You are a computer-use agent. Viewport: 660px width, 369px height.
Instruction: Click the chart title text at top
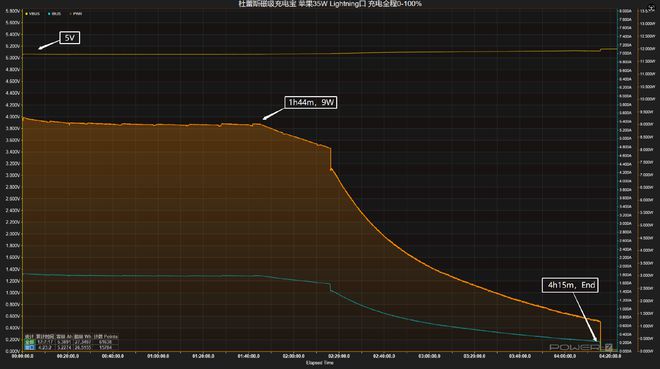pyautogui.click(x=330, y=4)
